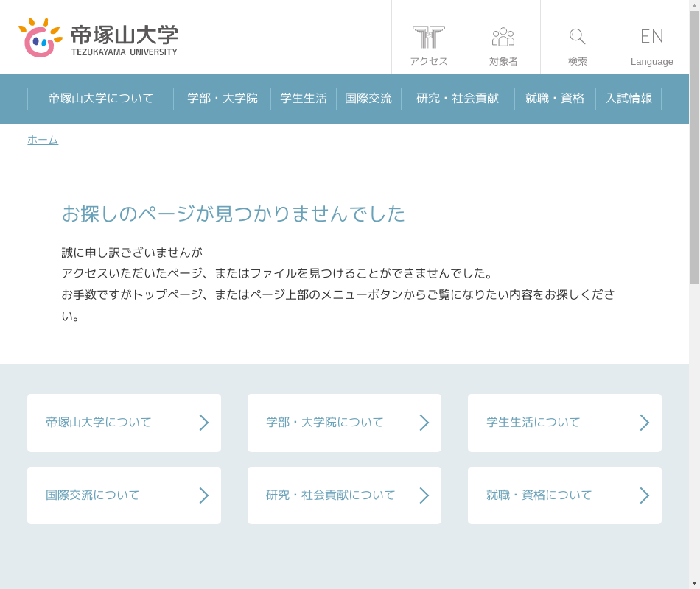Viewport: 700px width, 589px height.
Task: Open the アクセス gate icon
Action: click(x=429, y=37)
